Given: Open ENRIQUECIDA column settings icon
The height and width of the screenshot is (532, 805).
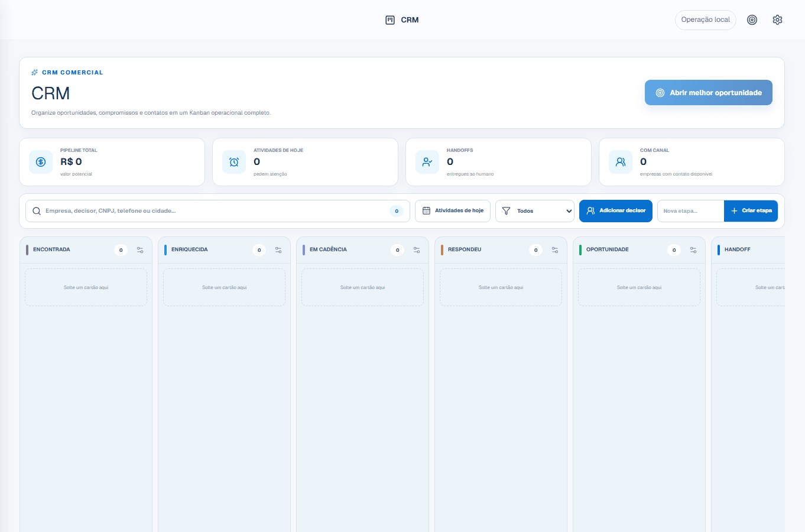Looking at the screenshot, I should [x=278, y=250].
